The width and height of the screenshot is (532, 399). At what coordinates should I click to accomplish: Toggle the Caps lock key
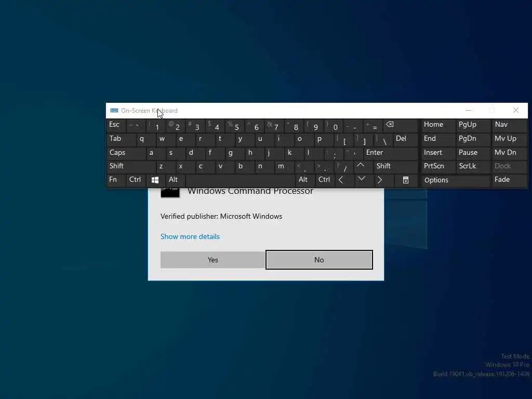coord(126,153)
